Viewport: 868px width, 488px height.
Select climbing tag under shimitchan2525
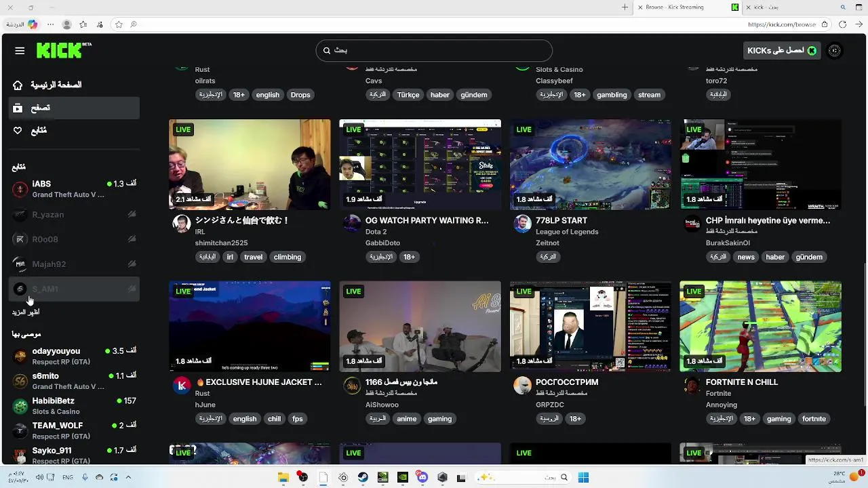[x=288, y=257]
